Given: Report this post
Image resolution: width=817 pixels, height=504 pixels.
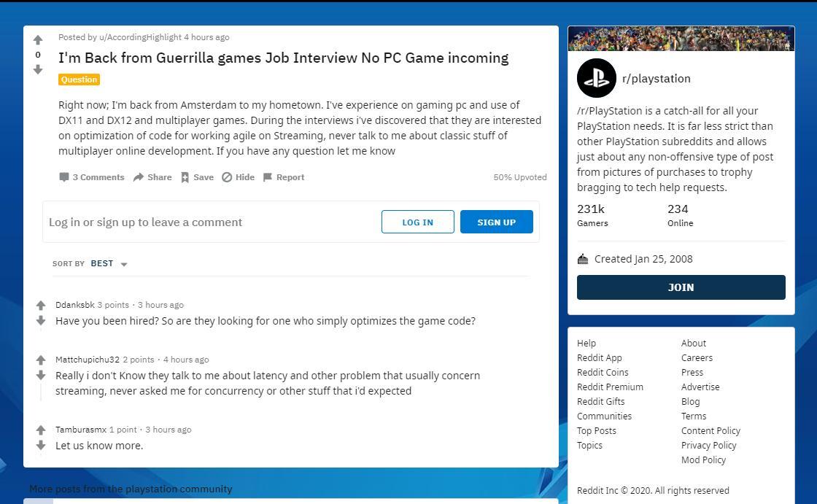Looking at the screenshot, I should (x=284, y=177).
